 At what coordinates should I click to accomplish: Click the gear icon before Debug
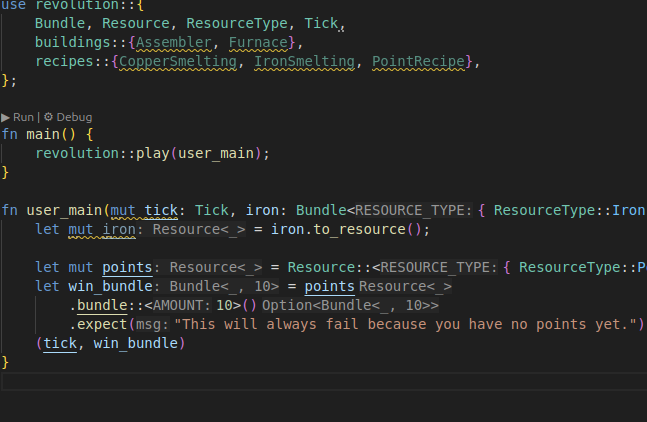(x=48, y=117)
